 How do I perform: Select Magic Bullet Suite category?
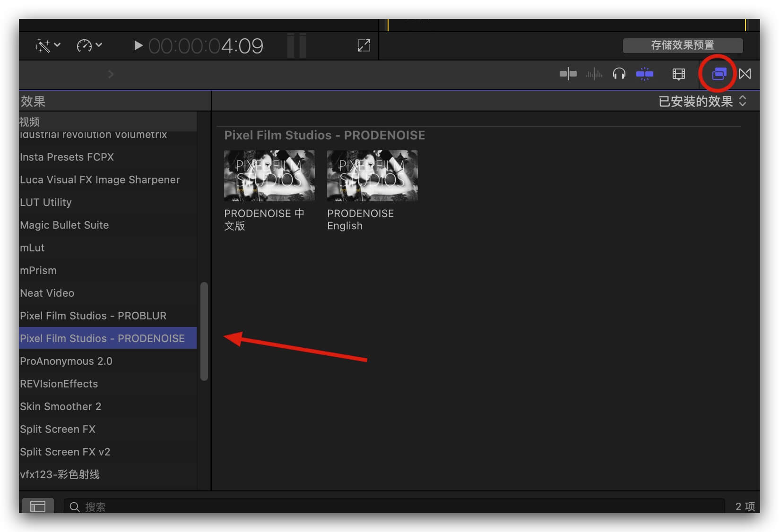click(108, 225)
